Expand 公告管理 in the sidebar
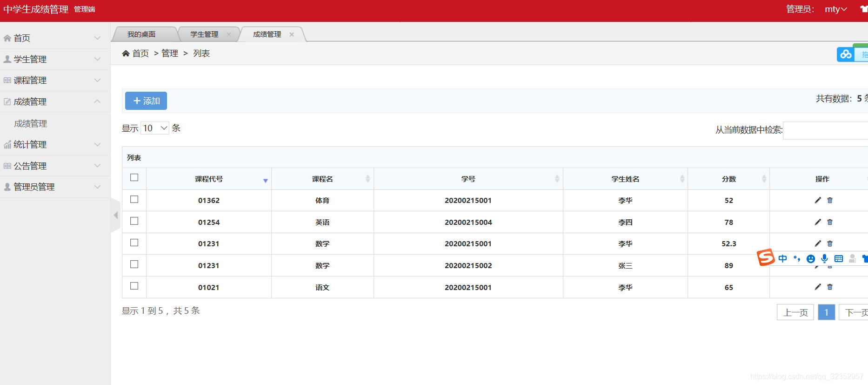The image size is (868, 385). [55, 166]
